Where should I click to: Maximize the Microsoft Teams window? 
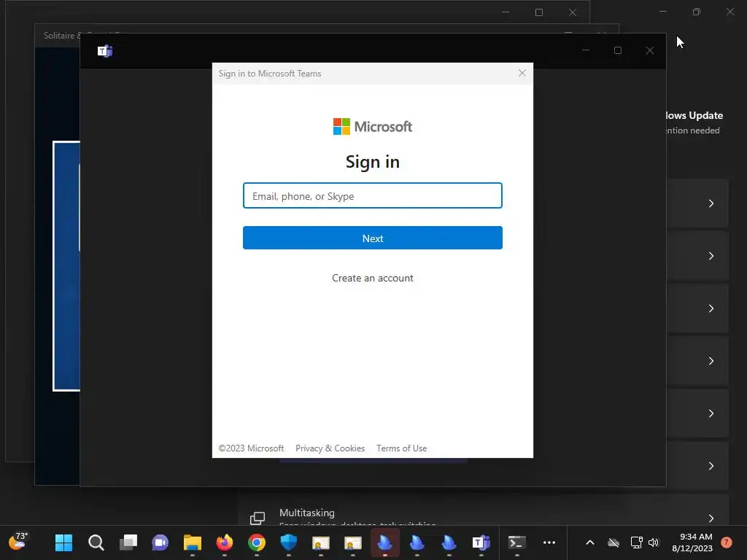click(617, 50)
